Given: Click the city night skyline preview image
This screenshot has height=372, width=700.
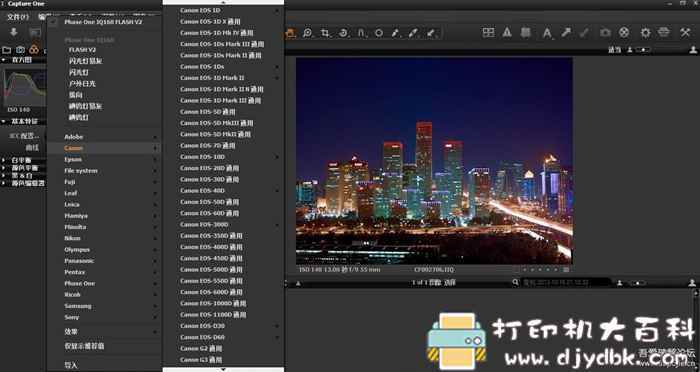Looking at the screenshot, I should click(x=434, y=161).
